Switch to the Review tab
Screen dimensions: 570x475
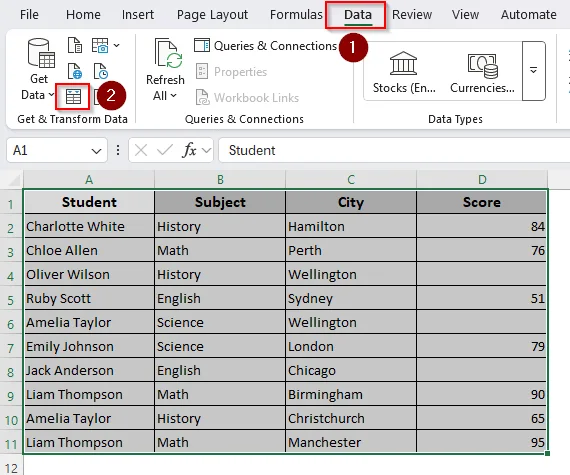[412, 15]
